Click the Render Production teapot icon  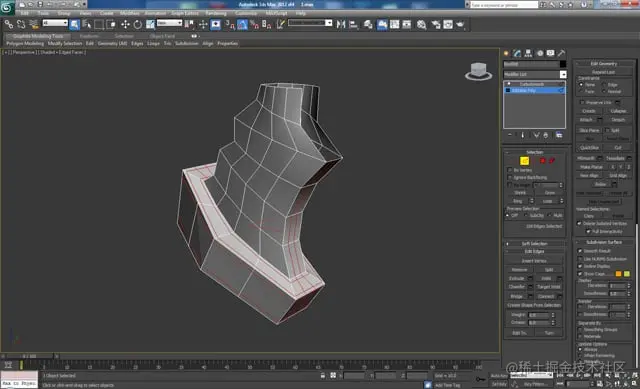click(460, 24)
